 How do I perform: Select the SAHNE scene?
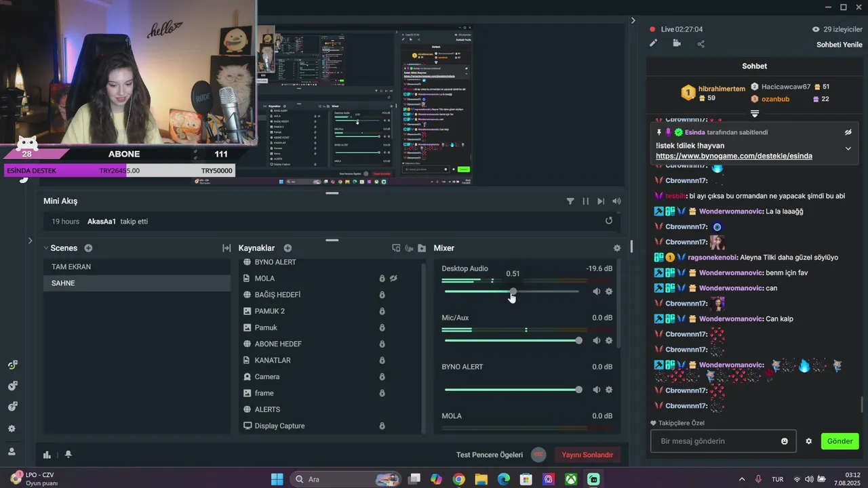(x=137, y=283)
